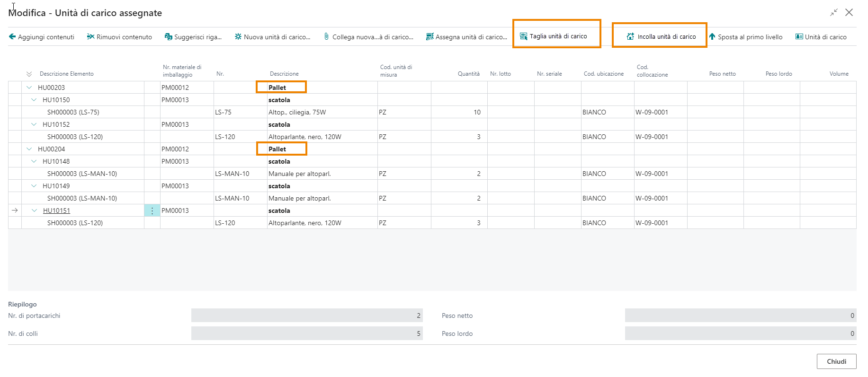
Task: Click the Assegna unità di carico icon
Action: tap(430, 36)
